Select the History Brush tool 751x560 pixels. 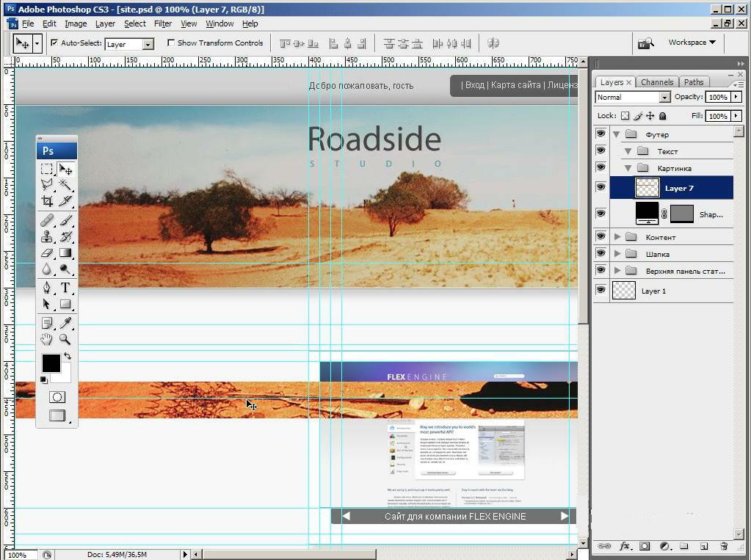(x=65, y=236)
